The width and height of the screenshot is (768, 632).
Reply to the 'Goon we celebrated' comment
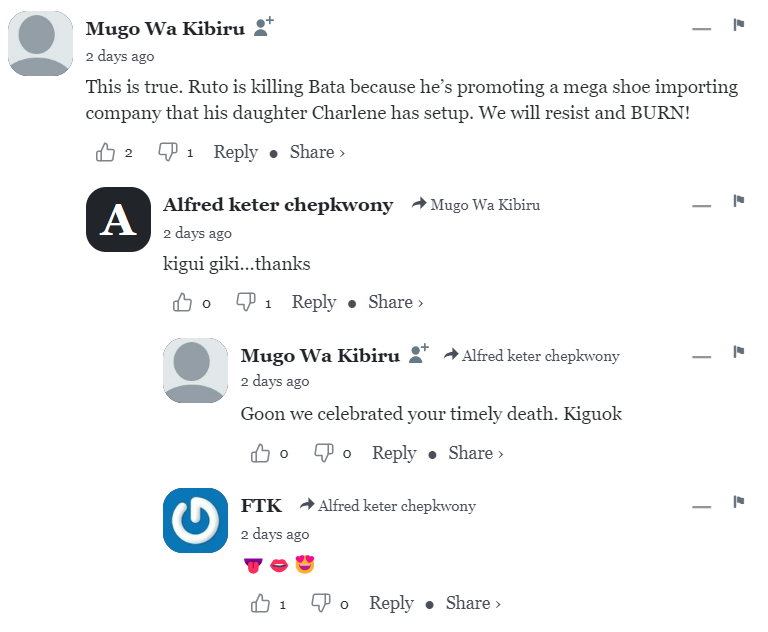point(394,453)
